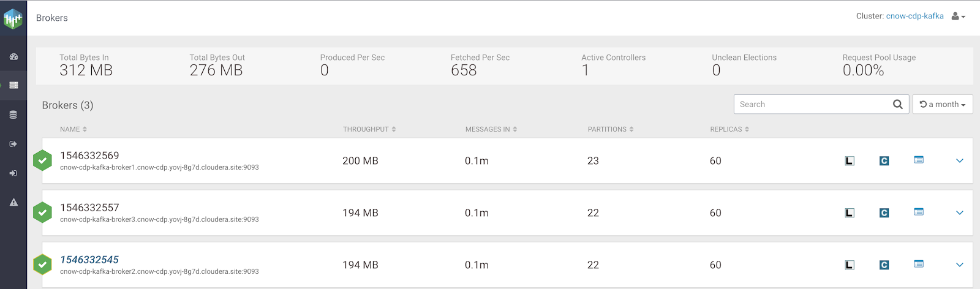Expand broker 1546332569 row details
Image resolution: width=980 pixels, height=289 pixels.
click(x=960, y=161)
